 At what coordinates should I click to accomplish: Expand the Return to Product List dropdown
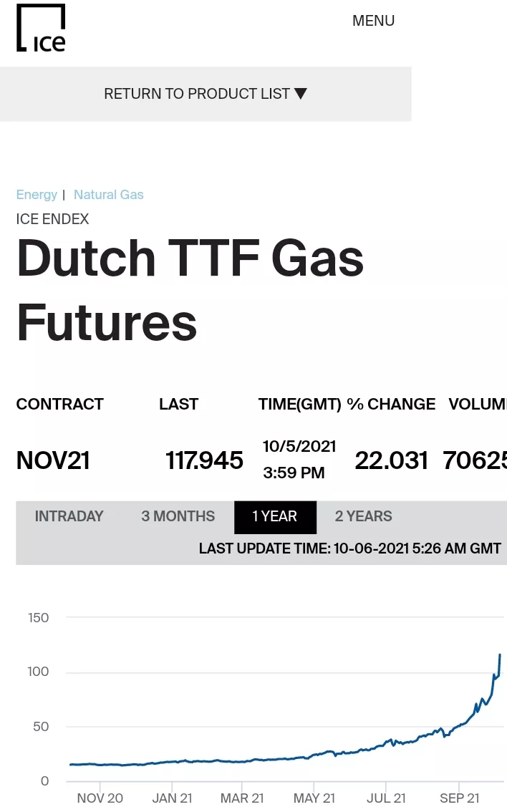197,94
